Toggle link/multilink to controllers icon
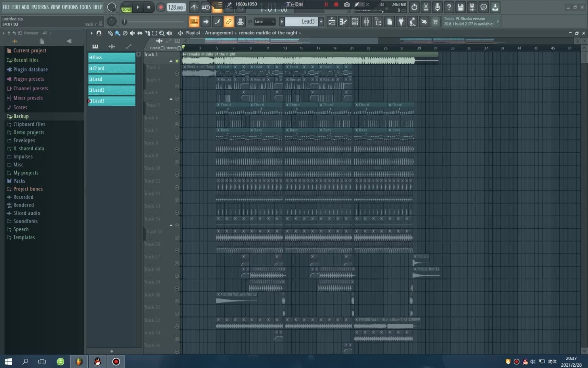588x368 pixels. pyautogui.click(x=229, y=21)
